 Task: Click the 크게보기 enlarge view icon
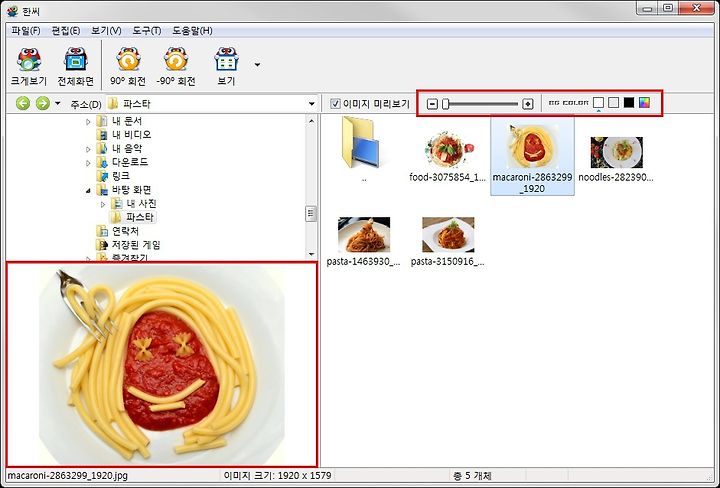point(28,67)
